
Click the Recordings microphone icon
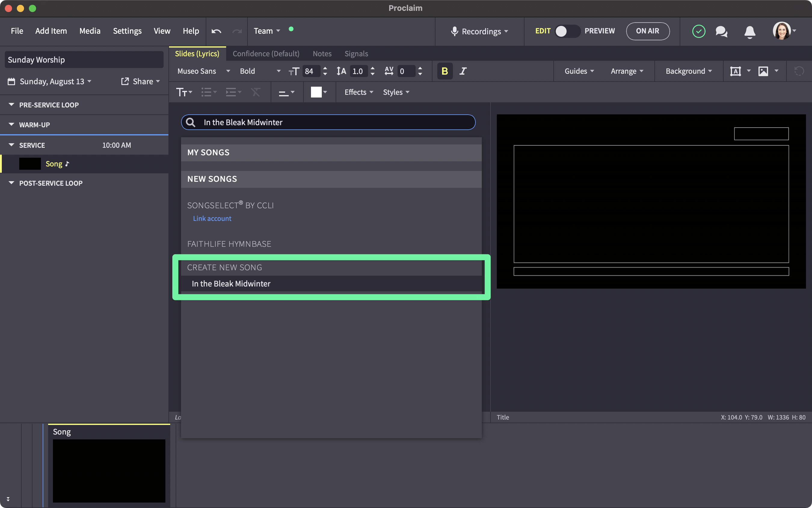(x=454, y=31)
